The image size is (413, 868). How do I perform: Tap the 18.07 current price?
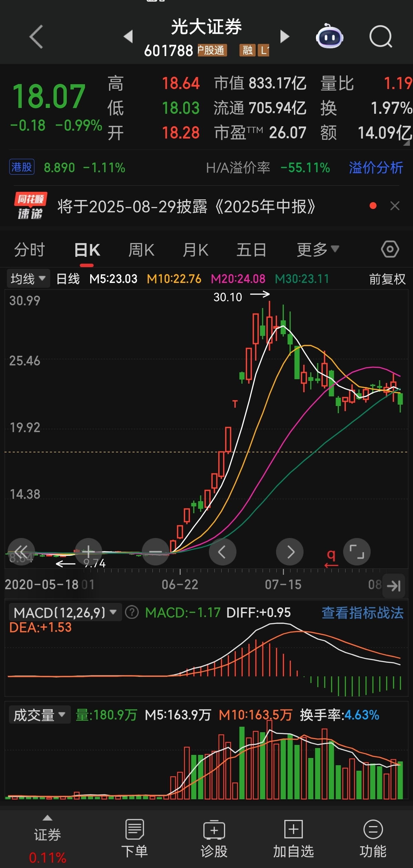(49, 96)
